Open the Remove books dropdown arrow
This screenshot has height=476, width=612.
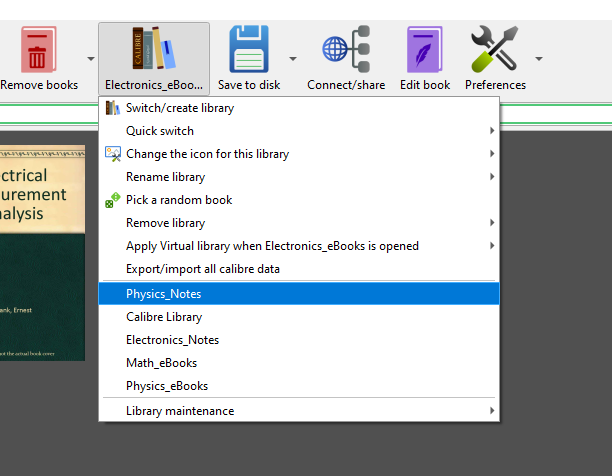click(91, 59)
